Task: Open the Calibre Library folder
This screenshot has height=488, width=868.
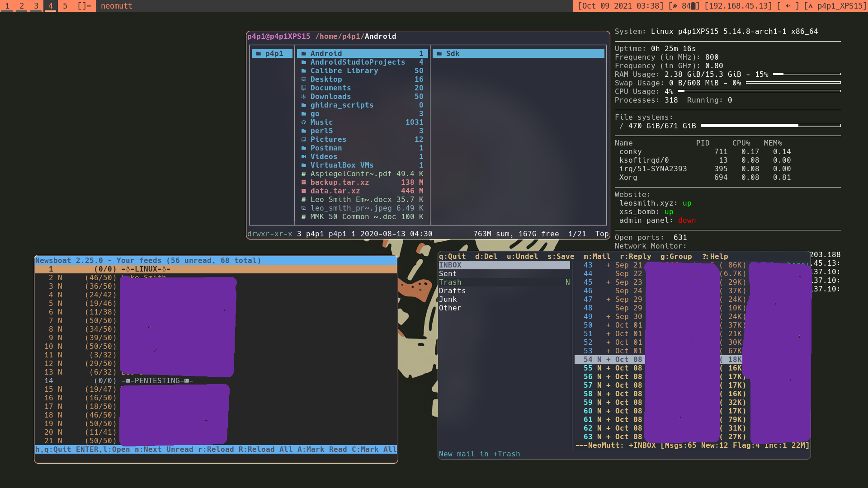Action: coord(344,71)
